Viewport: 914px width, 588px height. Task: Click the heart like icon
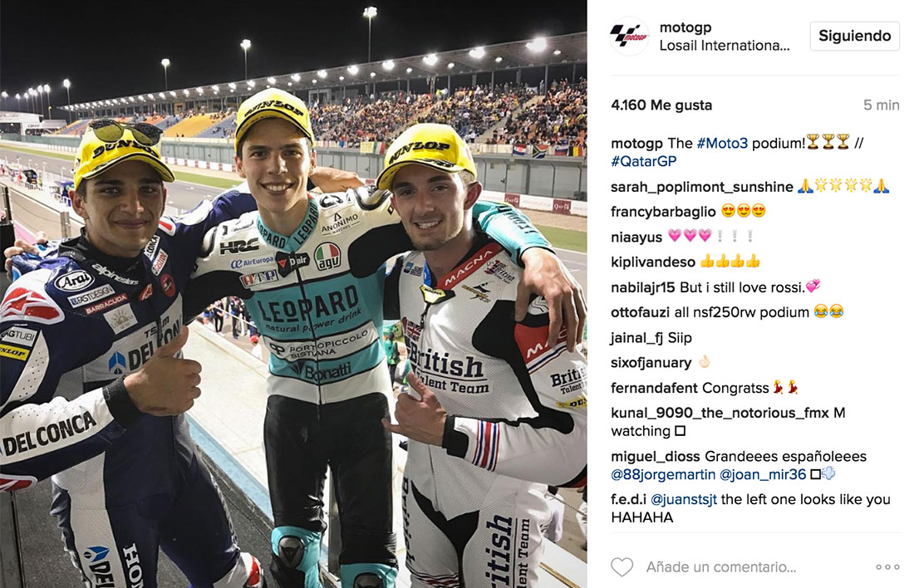(622, 566)
